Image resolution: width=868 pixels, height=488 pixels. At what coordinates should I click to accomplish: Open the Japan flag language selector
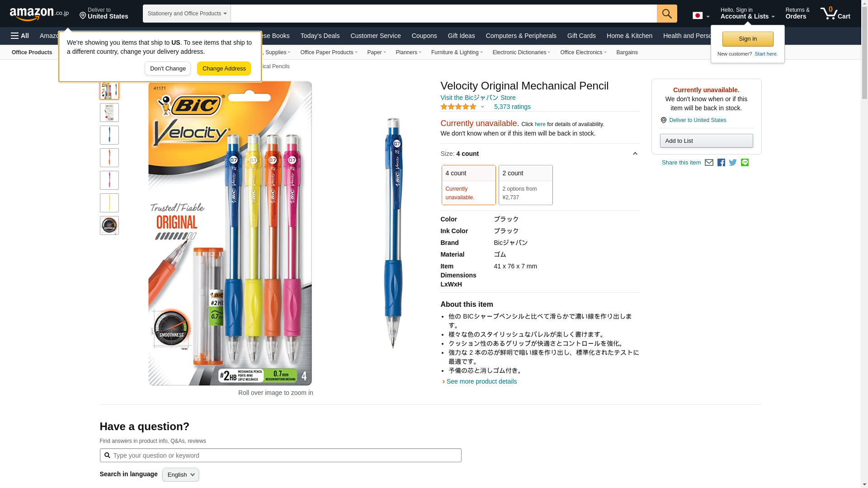701,16
